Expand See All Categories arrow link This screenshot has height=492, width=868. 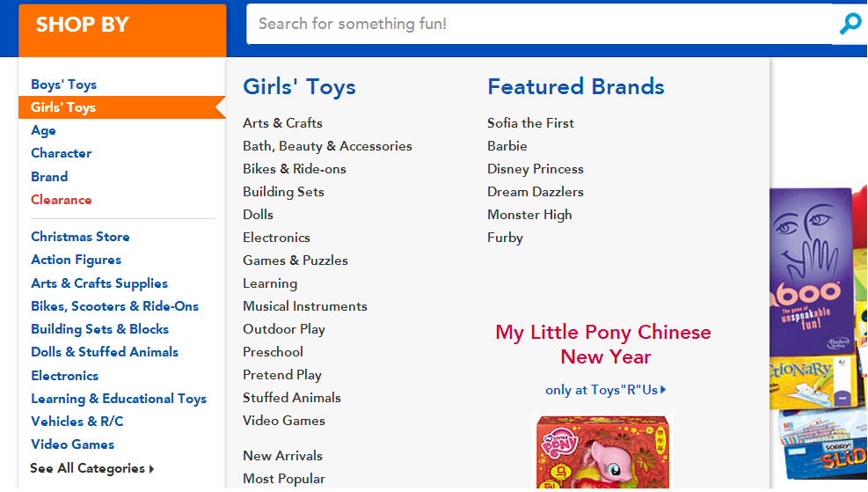[x=92, y=468]
